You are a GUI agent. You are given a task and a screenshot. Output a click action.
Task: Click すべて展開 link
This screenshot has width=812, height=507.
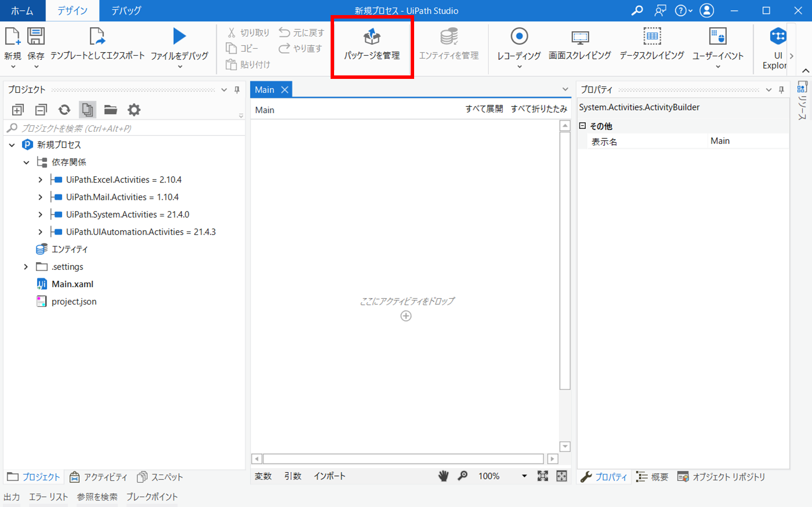click(x=484, y=109)
